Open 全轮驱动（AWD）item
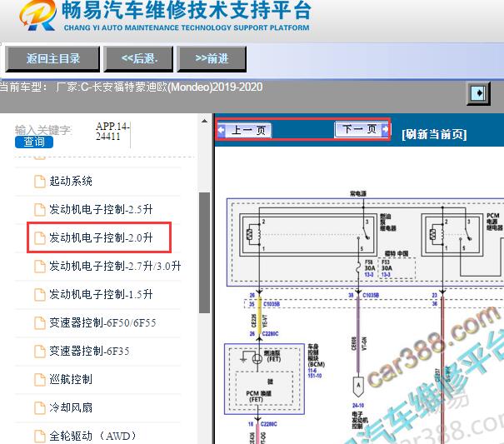This screenshot has height=444, width=504. (93, 436)
